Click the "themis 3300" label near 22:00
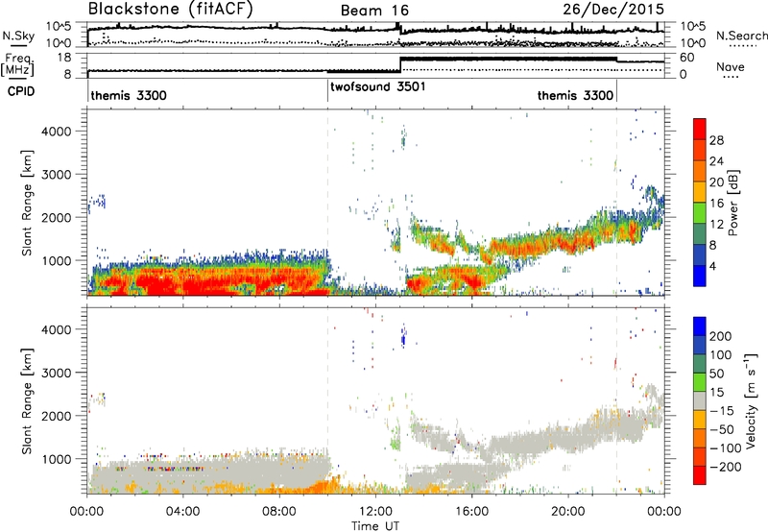 coord(575,95)
